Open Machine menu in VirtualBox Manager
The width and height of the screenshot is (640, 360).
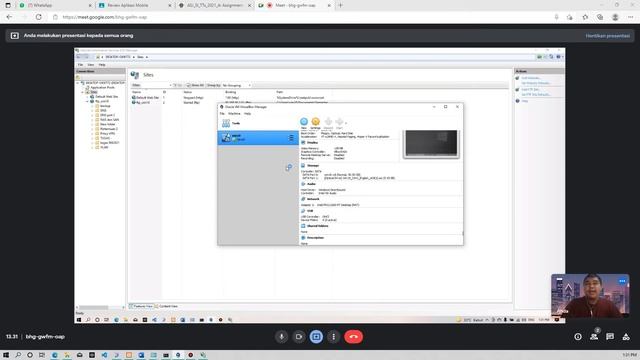pyautogui.click(x=234, y=113)
